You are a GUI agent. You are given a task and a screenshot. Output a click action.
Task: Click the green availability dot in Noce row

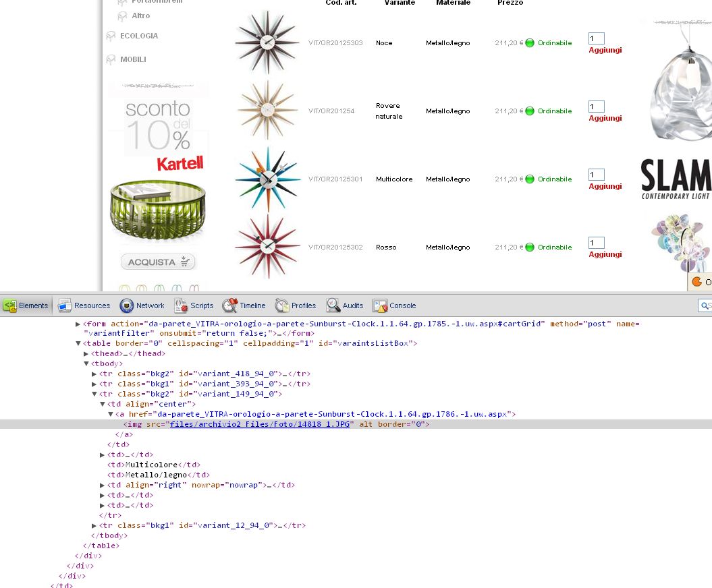point(530,43)
